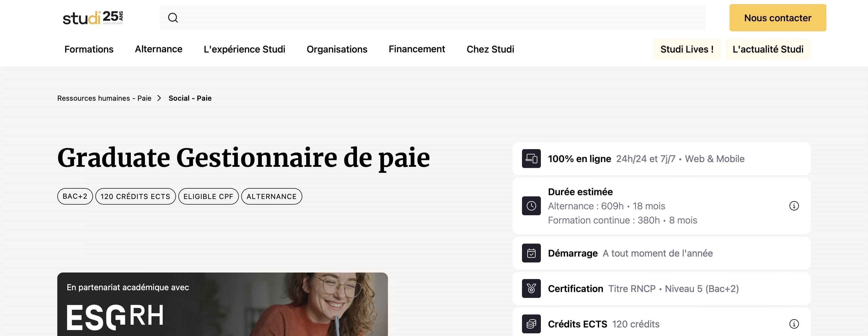Click the 100% en ligne devices icon
Screen dimensions: 868x336
pyautogui.click(x=531, y=158)
